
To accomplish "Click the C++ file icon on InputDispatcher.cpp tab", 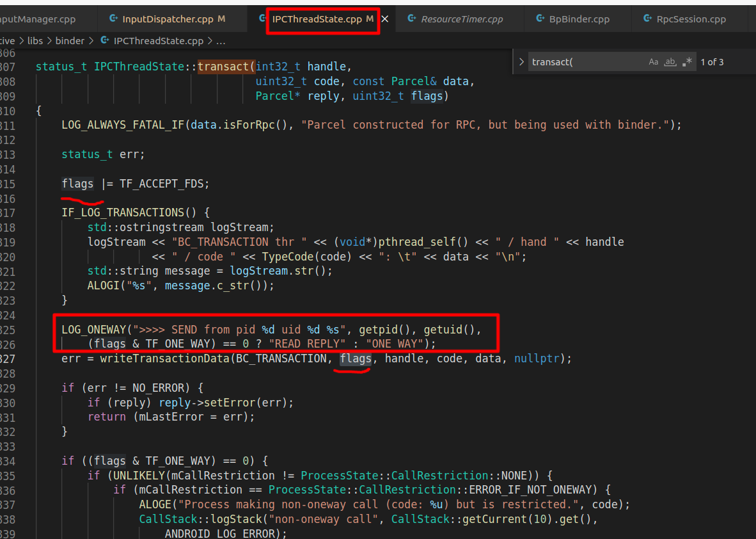I will (x=113, y=19).
